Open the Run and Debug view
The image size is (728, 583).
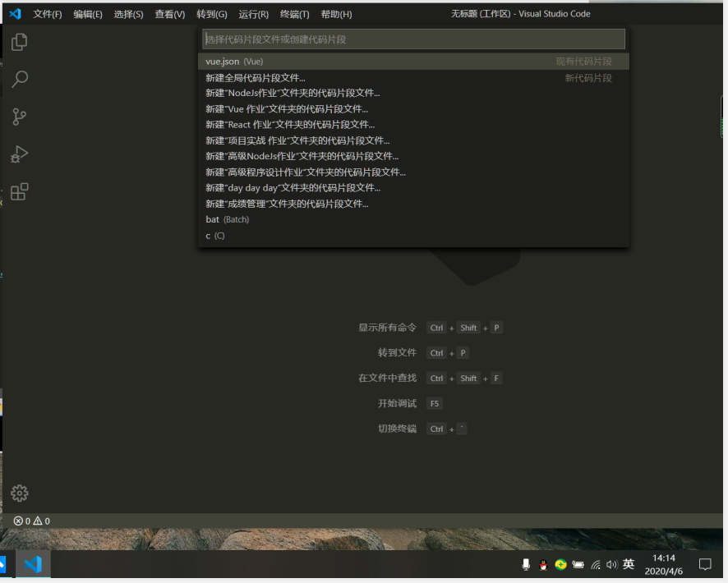pos(19,154)
